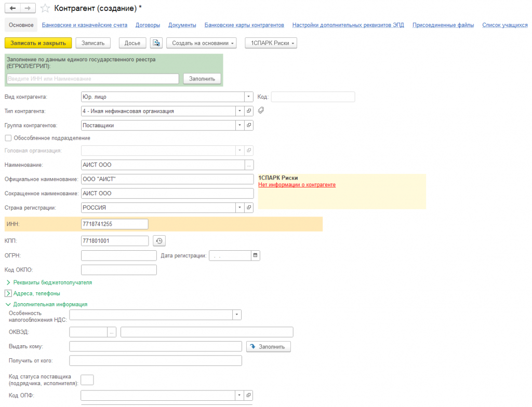The height and width of the screenshot is (407, 532).
Task: Open the Страна регистрации dropdown arrow
Action: [x=240, y=207]
